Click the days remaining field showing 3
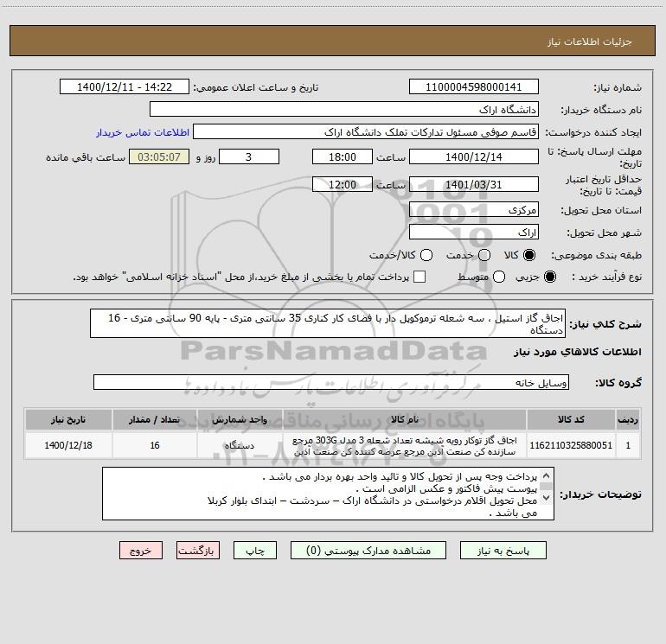 (x=249, y=156)
